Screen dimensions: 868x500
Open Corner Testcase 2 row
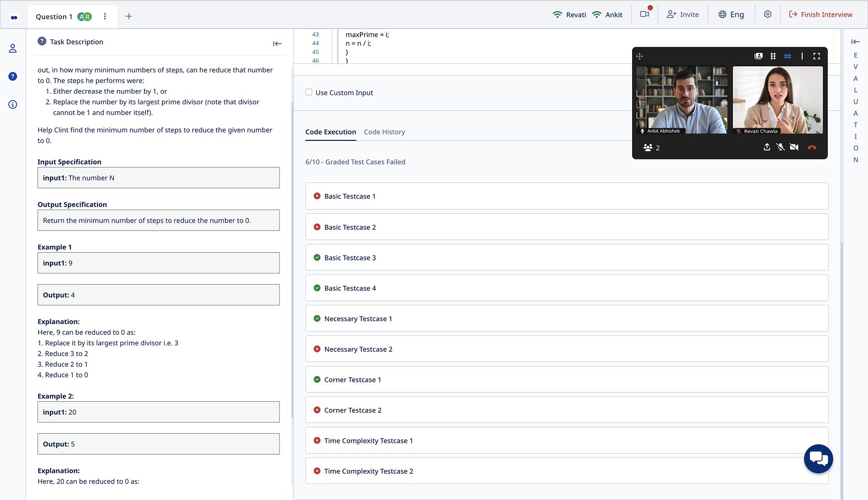[x=567, y=410]
